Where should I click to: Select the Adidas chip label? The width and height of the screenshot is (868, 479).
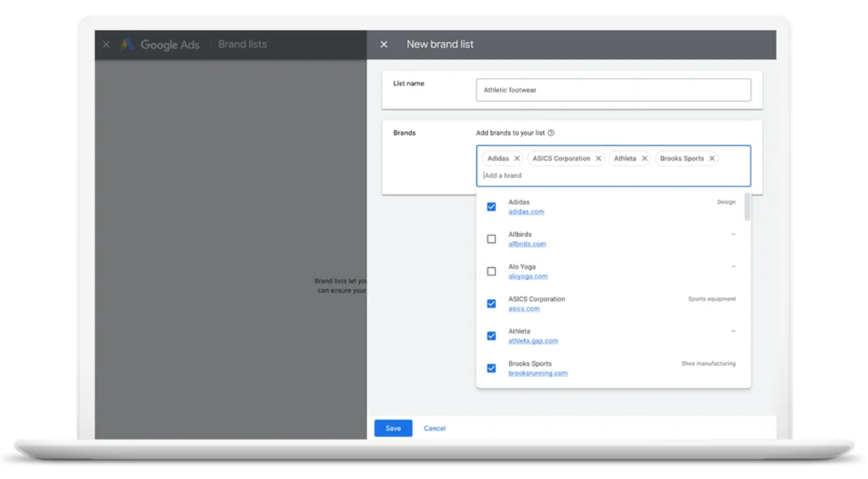click(498, 159)
